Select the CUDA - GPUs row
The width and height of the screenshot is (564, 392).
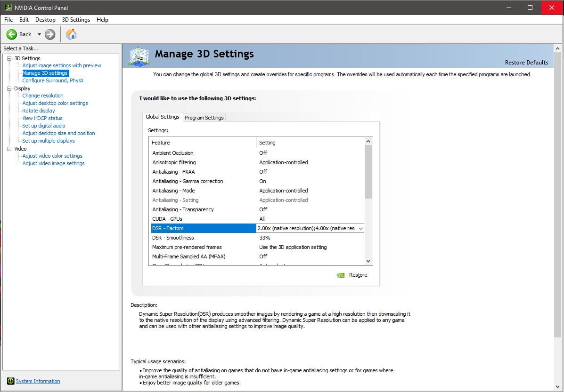pyautogui.click(x=257, y=219)
